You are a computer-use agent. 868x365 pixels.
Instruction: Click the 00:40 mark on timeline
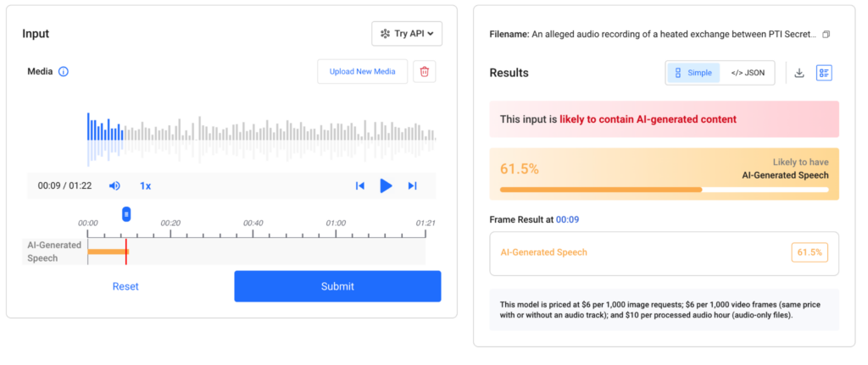point(253,223)
